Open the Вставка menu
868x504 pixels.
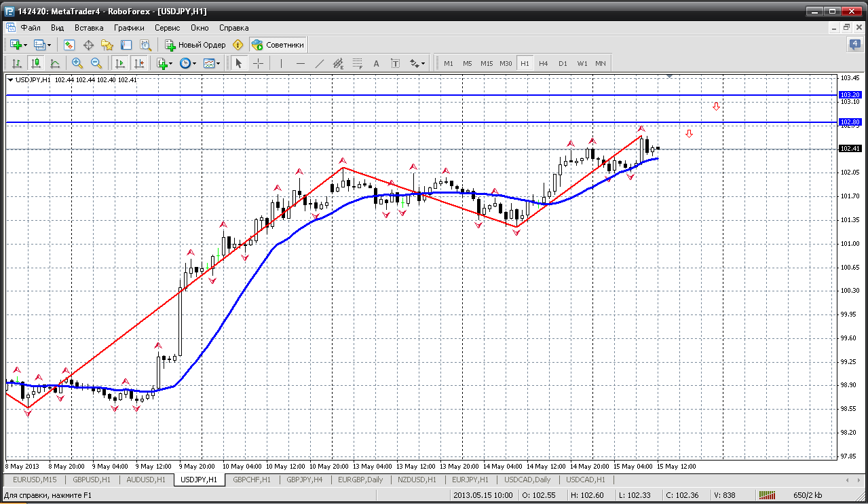pos(89,28)
